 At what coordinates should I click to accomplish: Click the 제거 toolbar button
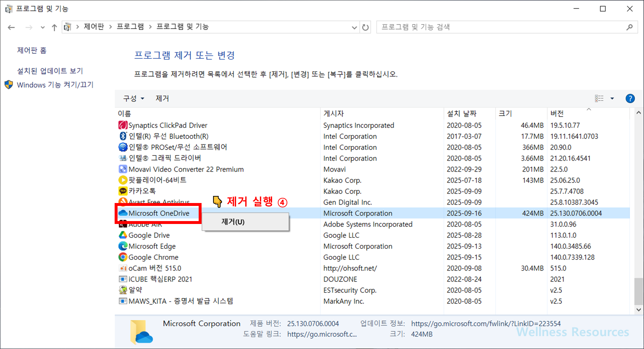pyautogui.click(x=162, y=98)
